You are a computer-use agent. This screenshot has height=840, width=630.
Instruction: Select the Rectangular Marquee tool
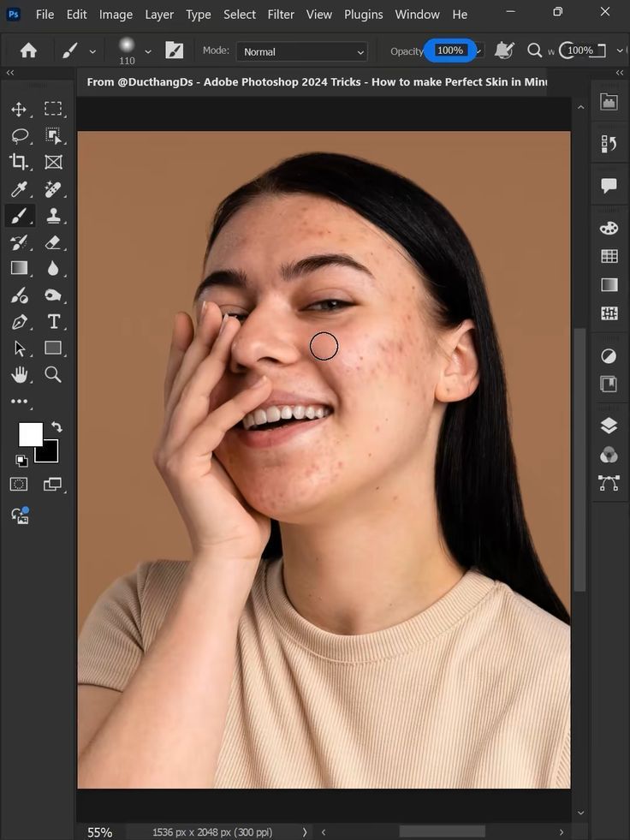click(52, 110)
